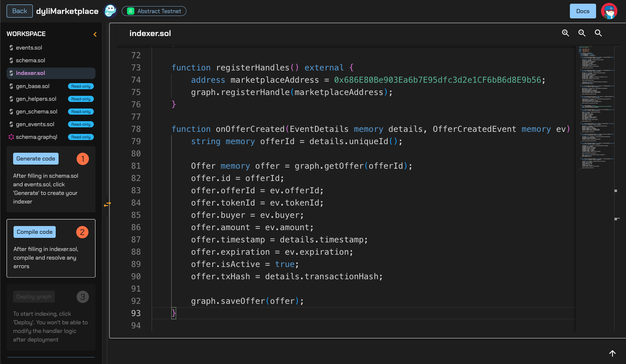Click the search icon in editor header

[598, 33]
